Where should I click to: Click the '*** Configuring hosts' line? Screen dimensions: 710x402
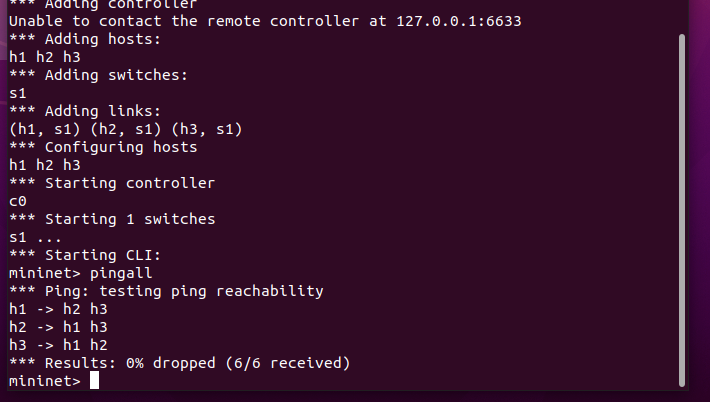(x=102, y=147)
